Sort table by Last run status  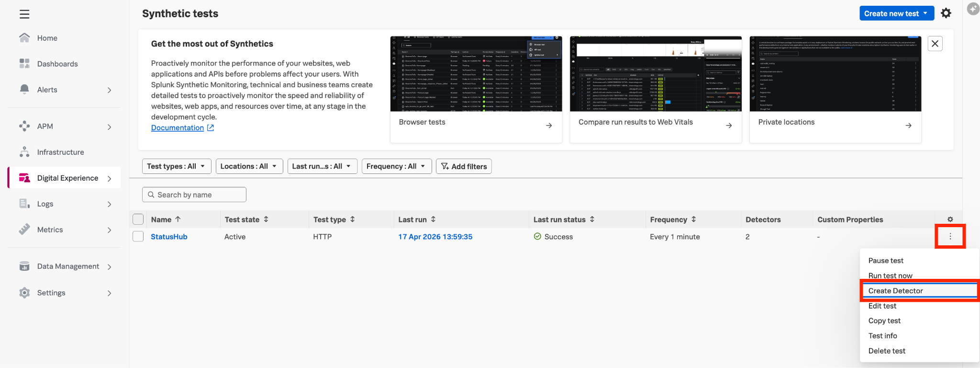[592, 219]
